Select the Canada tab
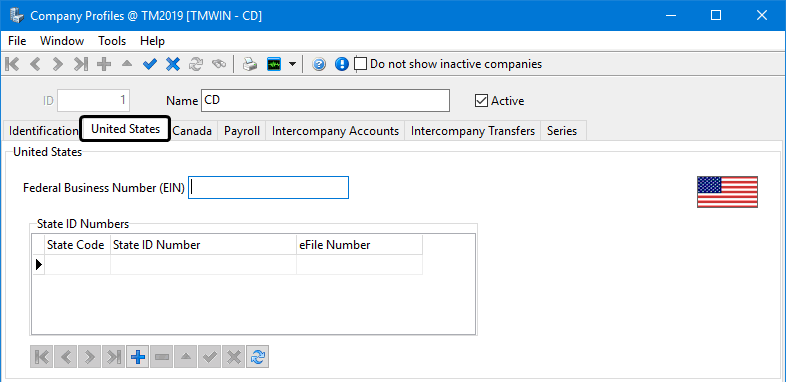This screenshot has width=786, height=382. (x=192, y=131)
